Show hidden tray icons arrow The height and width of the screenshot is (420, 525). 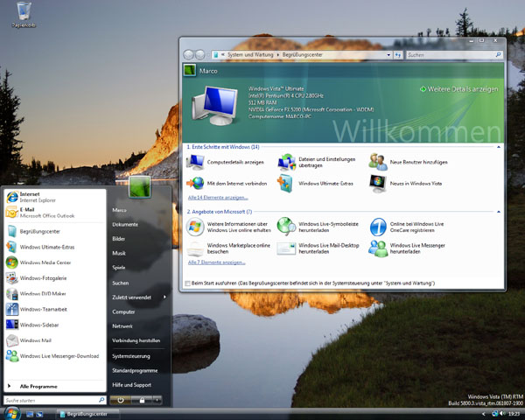pyautogui.click(x=483, y=414)
